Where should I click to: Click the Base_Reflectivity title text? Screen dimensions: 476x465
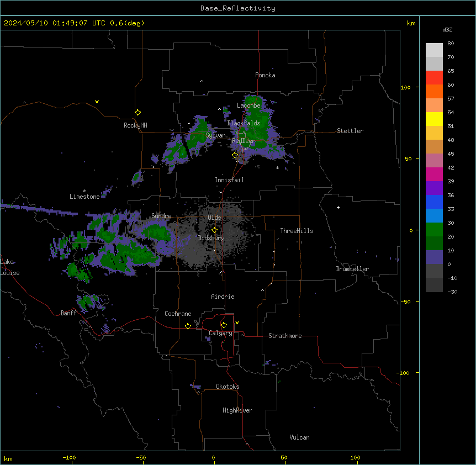[x=238, y=8]
